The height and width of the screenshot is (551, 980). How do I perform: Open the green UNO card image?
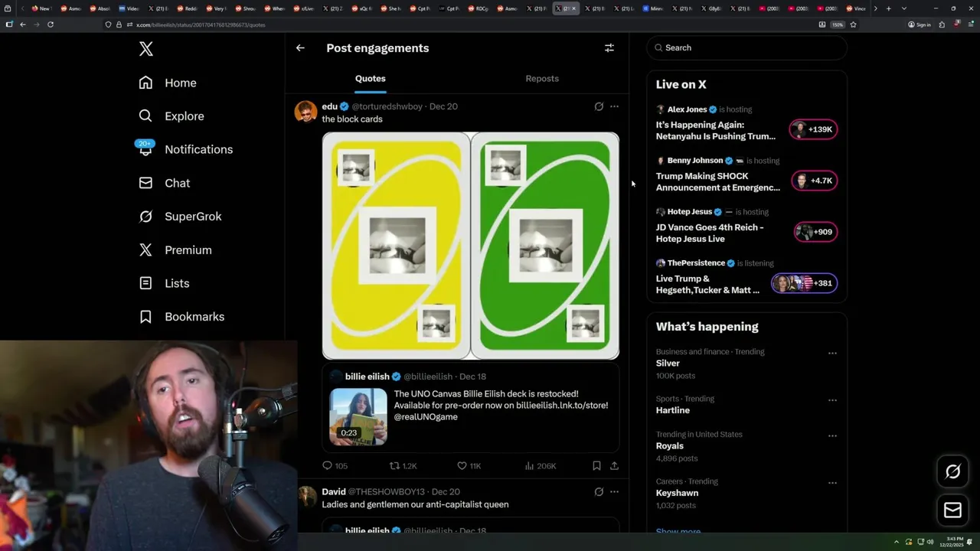545,246
